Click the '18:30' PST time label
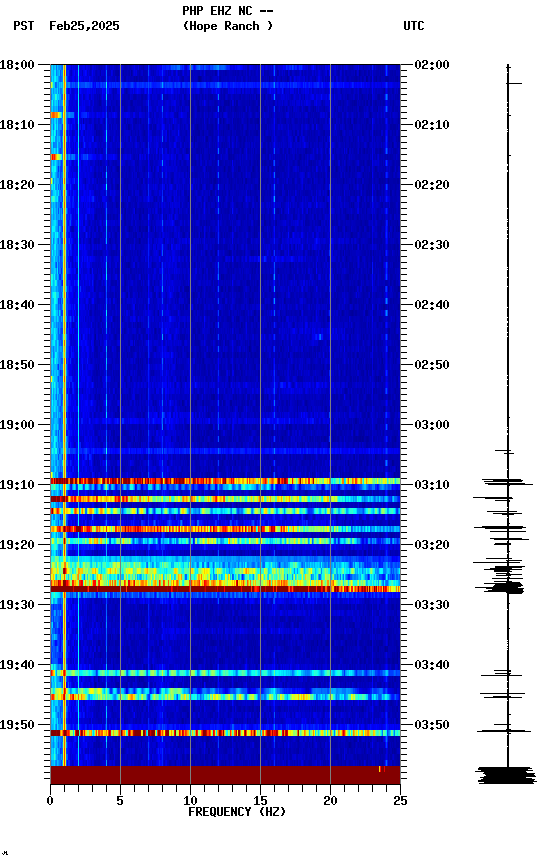 tap(17, 245)
